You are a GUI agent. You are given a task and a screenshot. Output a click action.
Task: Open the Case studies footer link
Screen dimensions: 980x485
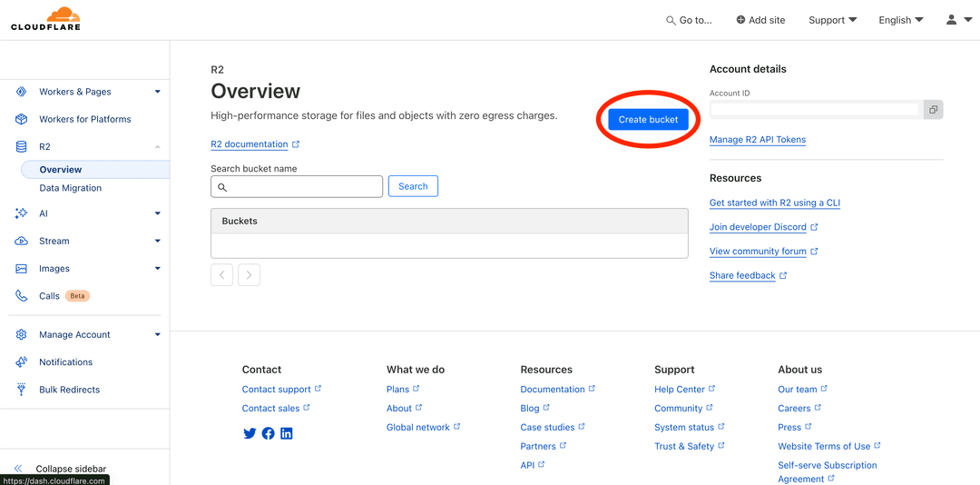point(547,428)
